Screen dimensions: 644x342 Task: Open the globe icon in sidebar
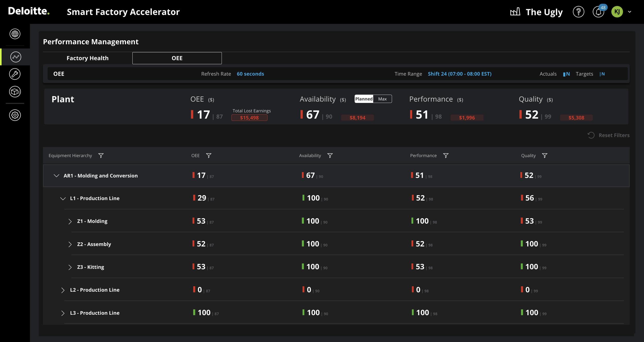pyautogui.click(x=15, y=34)
